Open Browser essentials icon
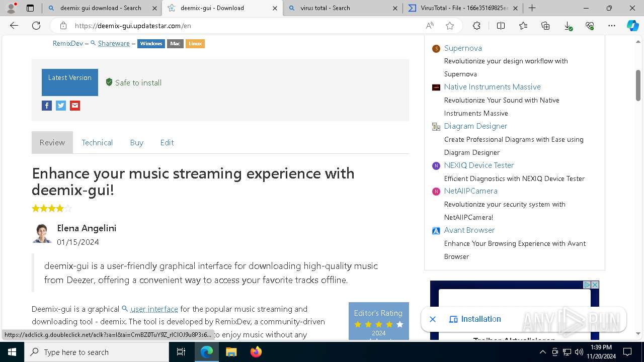The width and height of the screenshot is (644, 362). click(590, 26)
